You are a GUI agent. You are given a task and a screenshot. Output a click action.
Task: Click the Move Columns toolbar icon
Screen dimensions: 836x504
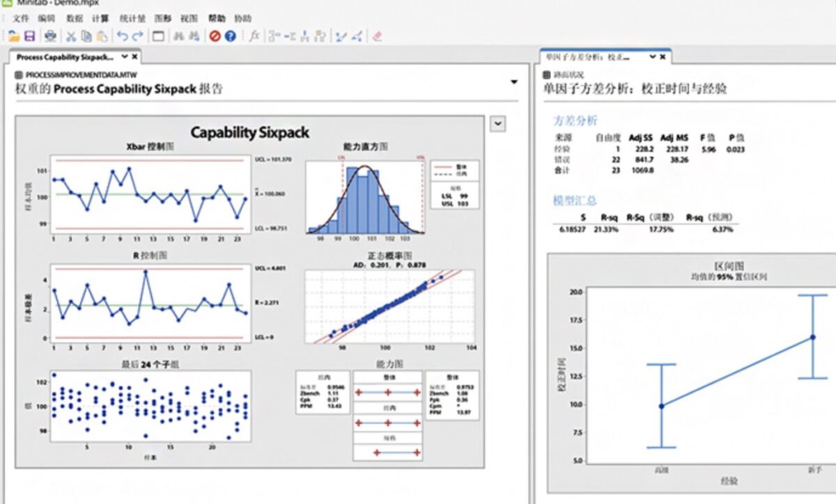(320, 36)
